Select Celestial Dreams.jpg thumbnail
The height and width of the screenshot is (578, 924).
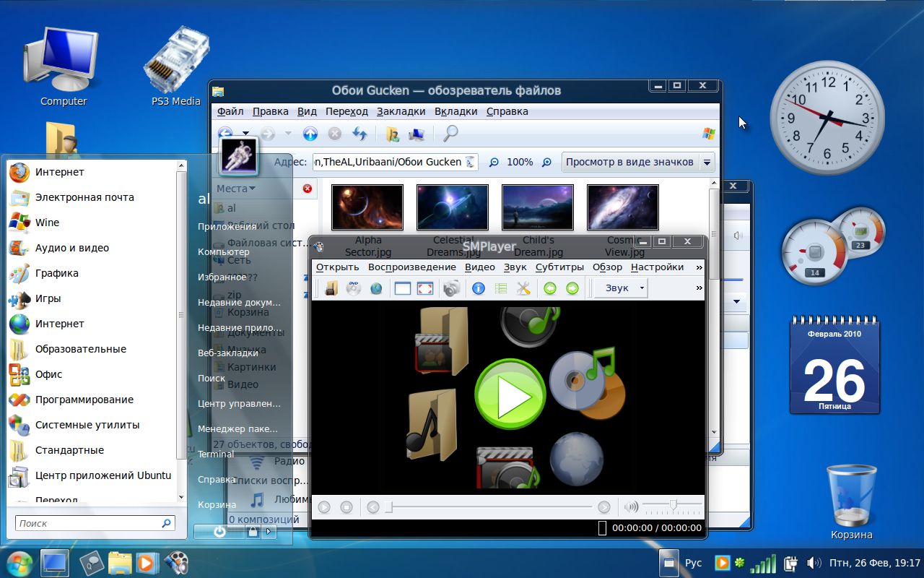(453, 207)
